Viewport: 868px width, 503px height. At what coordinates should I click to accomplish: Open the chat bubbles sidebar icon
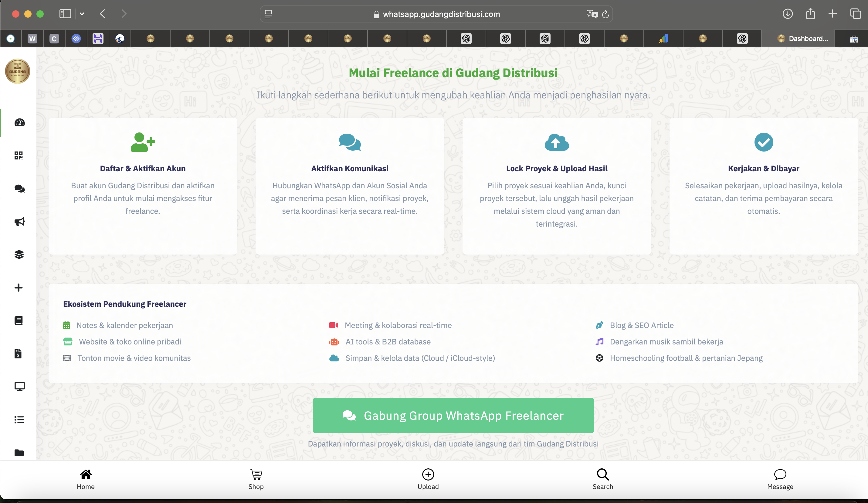(19, 189)
